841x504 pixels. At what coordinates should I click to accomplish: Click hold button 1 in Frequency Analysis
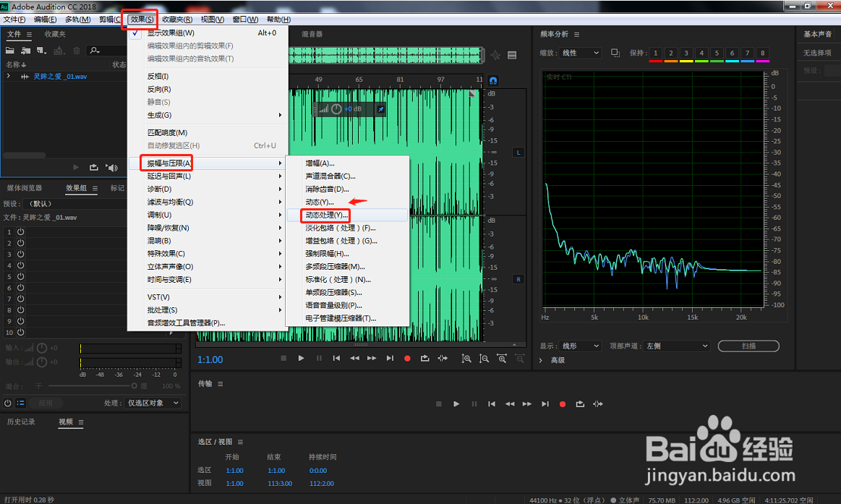[655, 53]
